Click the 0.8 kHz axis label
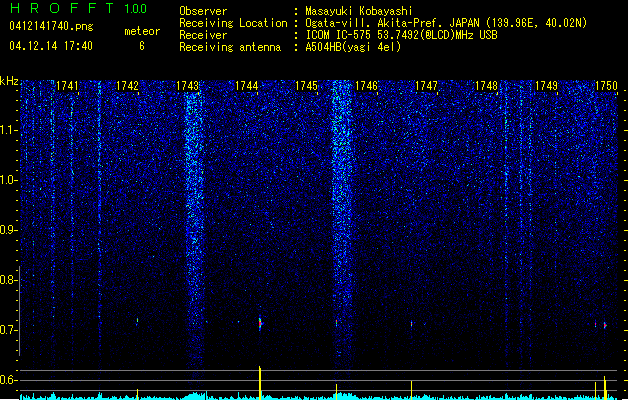The width and height of the screenshot is (629, 400). pos(9,280)
